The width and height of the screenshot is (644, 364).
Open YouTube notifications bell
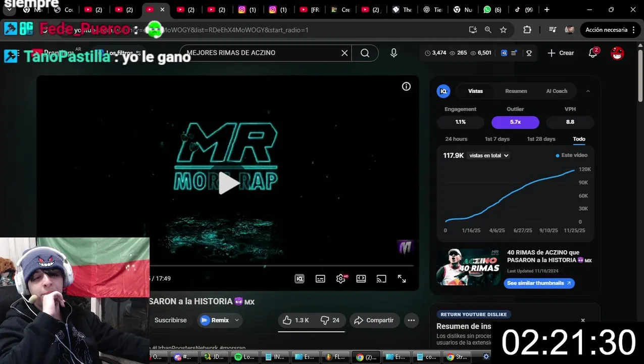coord(593,53)
